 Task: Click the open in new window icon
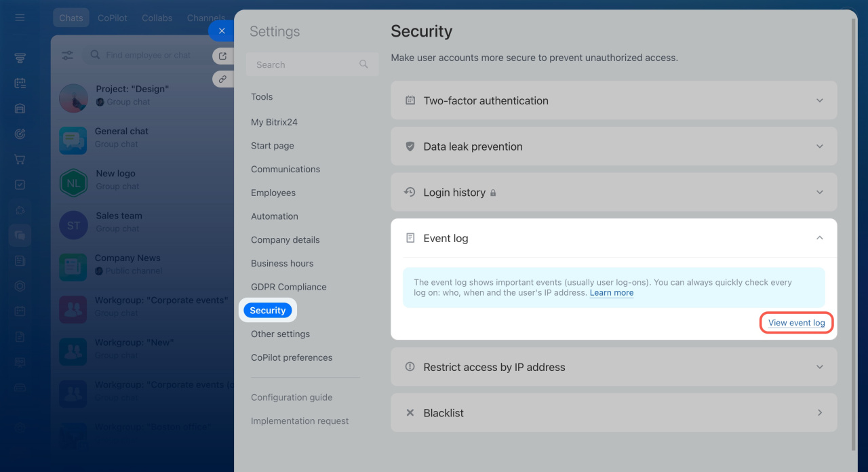tap(222, 56)
